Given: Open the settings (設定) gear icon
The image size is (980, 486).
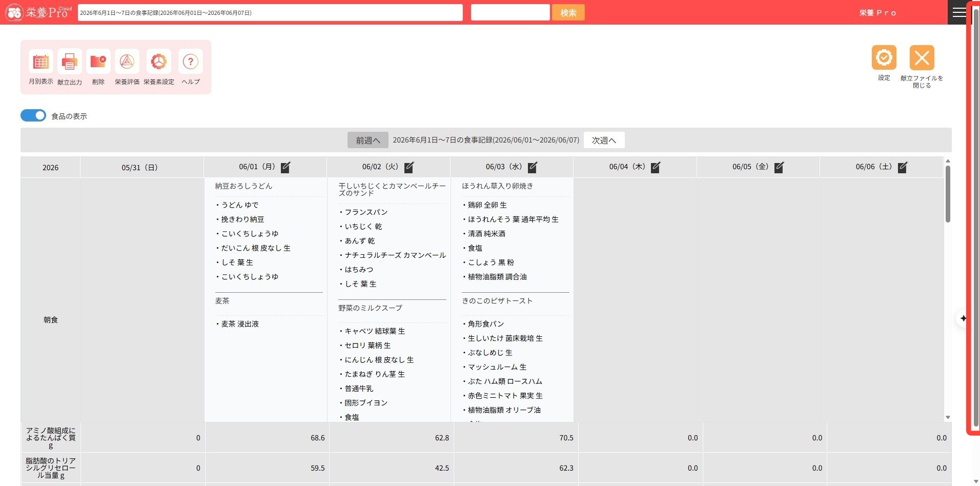Looking at the screenshot, I should tap(884, 57).
